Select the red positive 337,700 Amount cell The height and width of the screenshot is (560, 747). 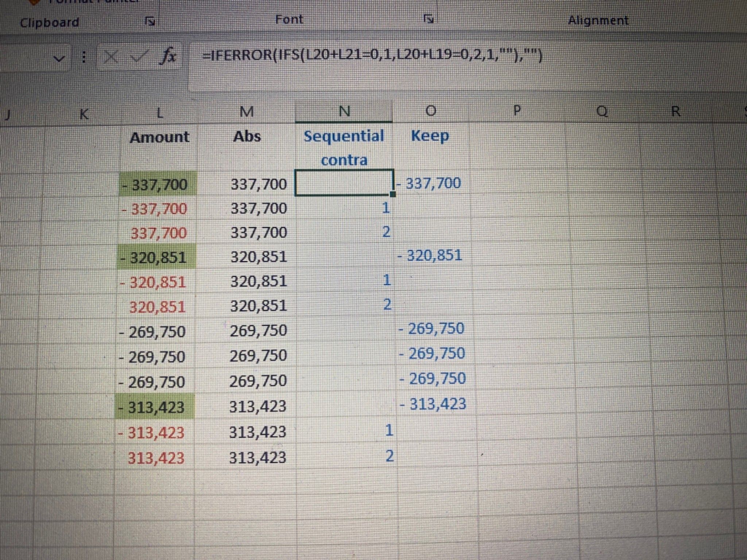(x=157, y=233)
